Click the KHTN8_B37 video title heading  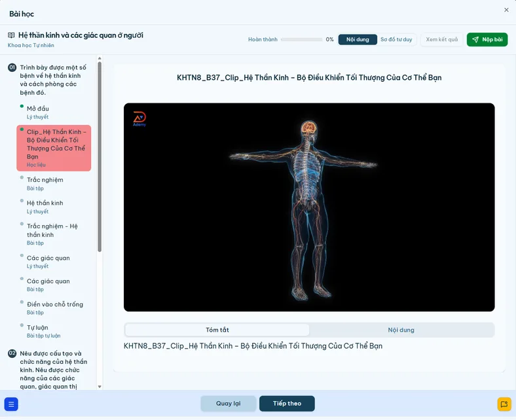coord(309,78)
